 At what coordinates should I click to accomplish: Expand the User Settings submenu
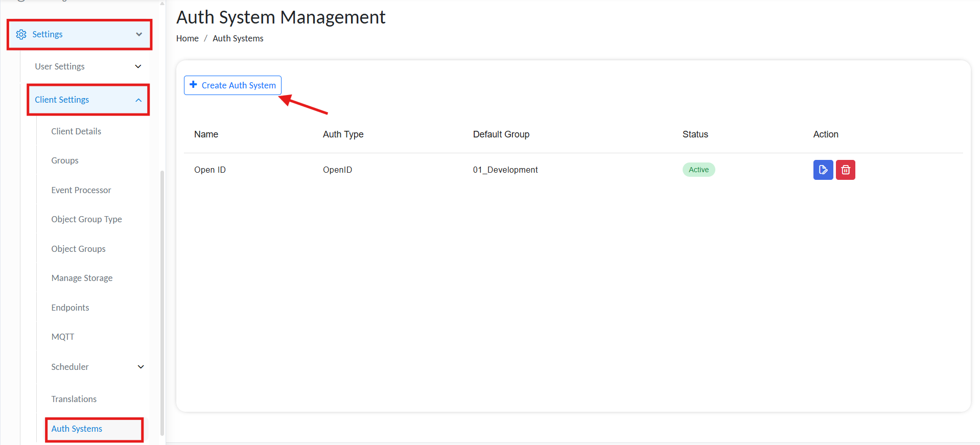tap(138, 66)
